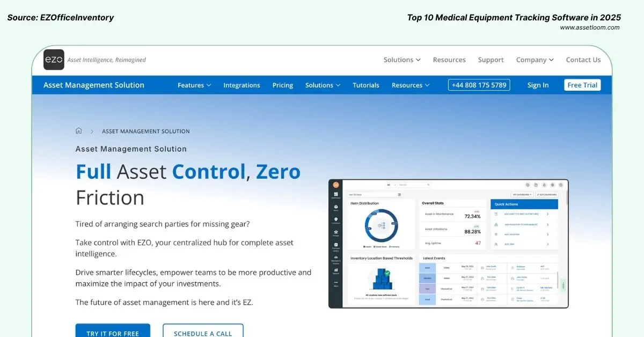Click the orange avatar in the dashboard sidebar
Viewport: 644px width, 337px height.
[x=336, y=185]
